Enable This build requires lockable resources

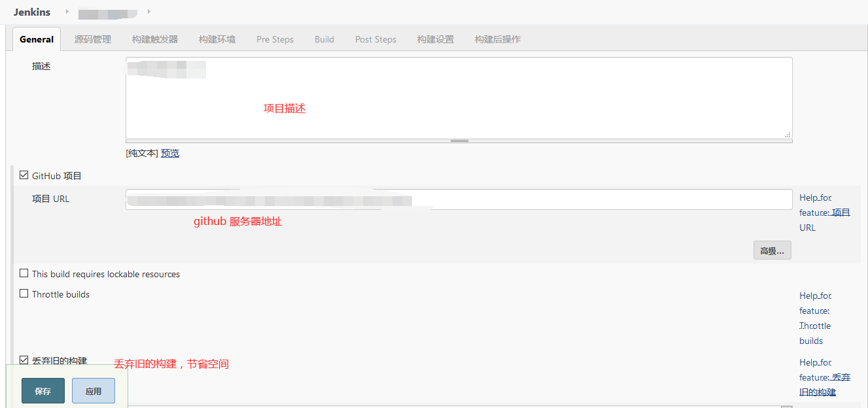click(x=24, y=273)
